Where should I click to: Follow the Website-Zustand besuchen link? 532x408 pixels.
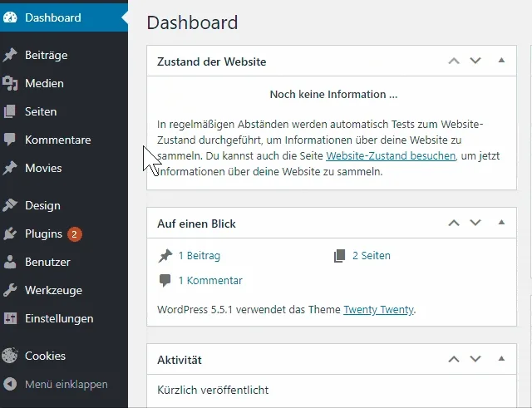tap(391, 155)
